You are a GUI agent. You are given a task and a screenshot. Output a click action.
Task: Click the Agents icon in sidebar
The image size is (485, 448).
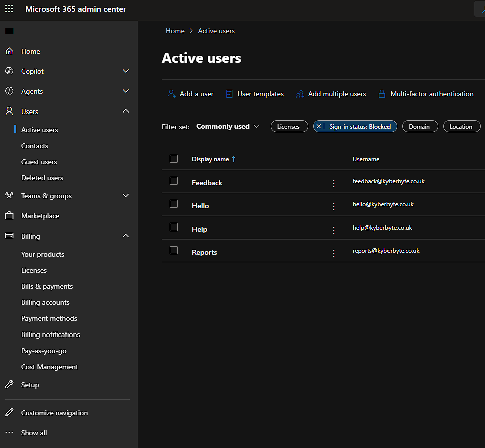(9, 91)
